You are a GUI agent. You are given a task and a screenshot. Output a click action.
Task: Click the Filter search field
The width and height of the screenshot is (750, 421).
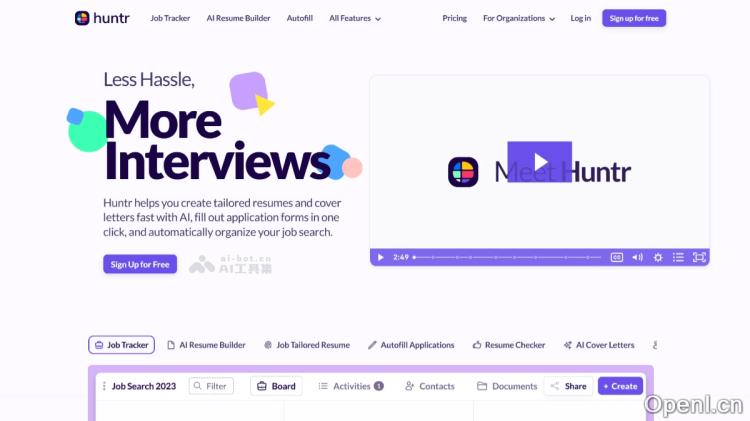point(211,386)
